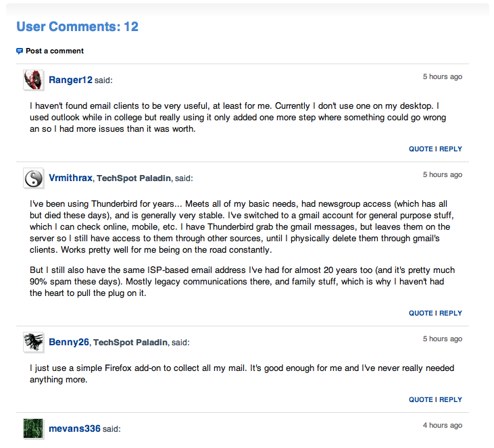Click the Post a comment link
The image size is (494, 448).
(x=55, y=51)
